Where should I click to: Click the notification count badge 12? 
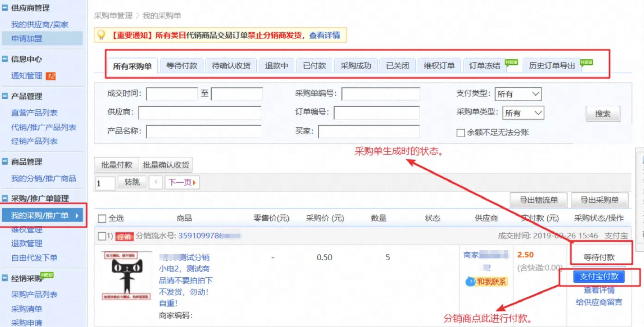click(x=51, y=76)
